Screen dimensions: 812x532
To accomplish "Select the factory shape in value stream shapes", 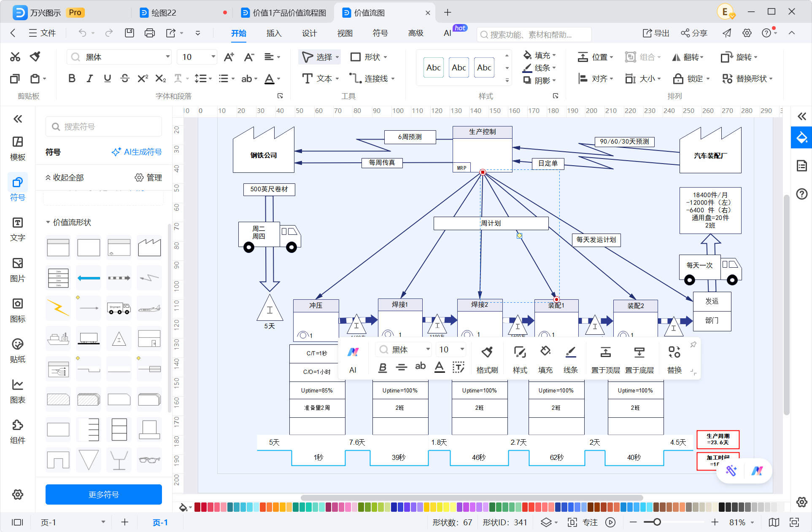I will tap(149, 247).
